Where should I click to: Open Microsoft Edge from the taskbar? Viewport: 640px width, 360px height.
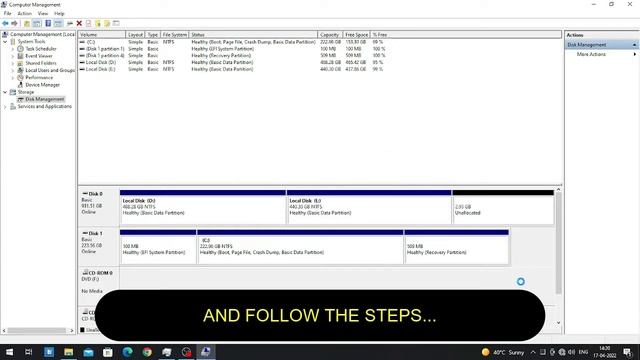(127, 352)
